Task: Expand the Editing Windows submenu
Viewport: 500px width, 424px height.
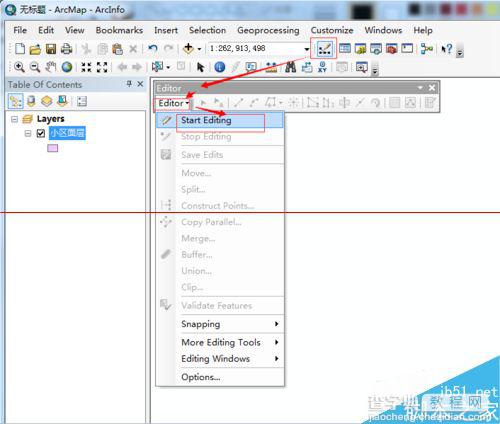Action: click(x=277, y=358)
